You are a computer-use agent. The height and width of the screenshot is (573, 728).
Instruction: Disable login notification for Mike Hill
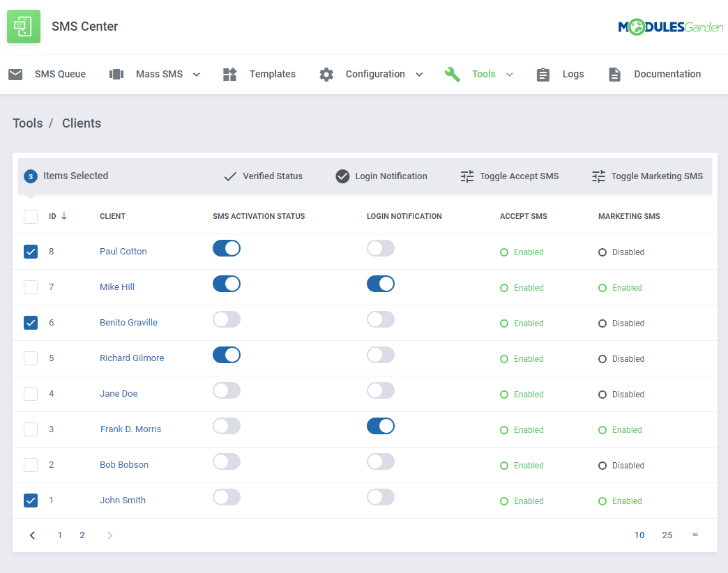click(381, 284)
